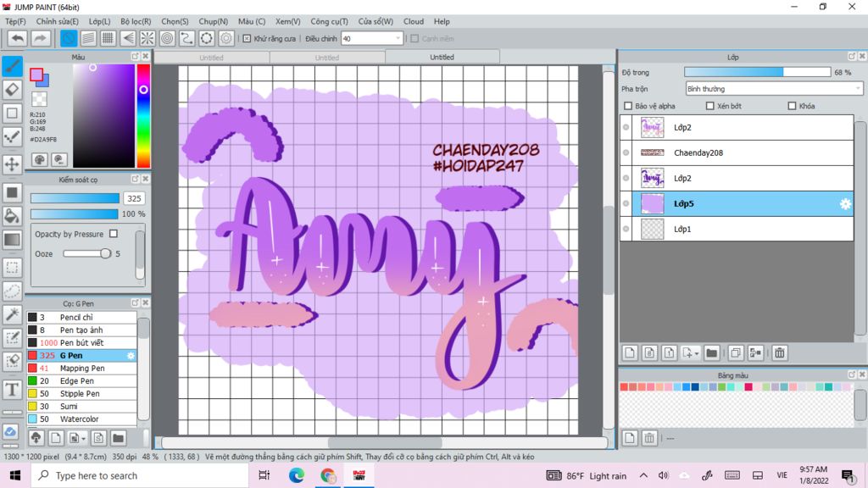Select the Magic Wand tool
This screenshot has width=868, height=488.
click(x=12, y=314)
